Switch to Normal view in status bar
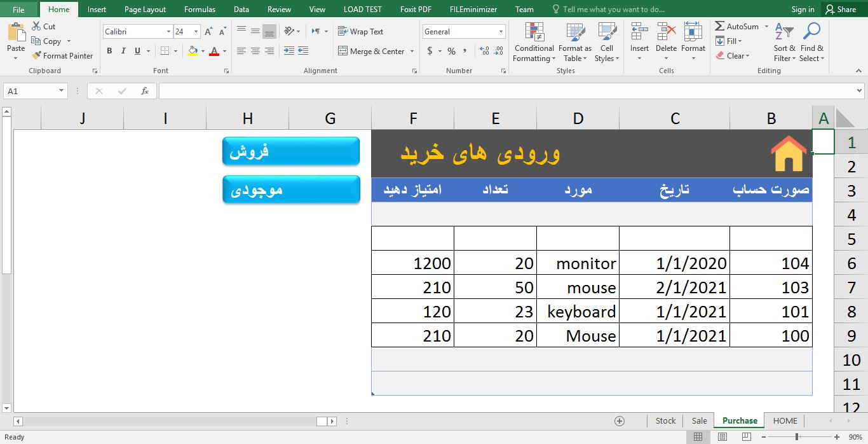The image size is (868, 444). coord(698,437)
